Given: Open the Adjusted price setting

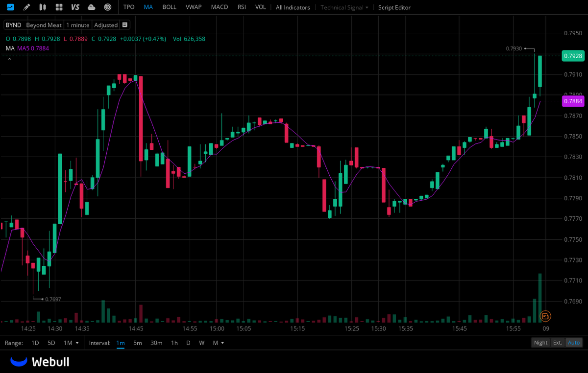Looking at the screenshot, I should [106, 25].
